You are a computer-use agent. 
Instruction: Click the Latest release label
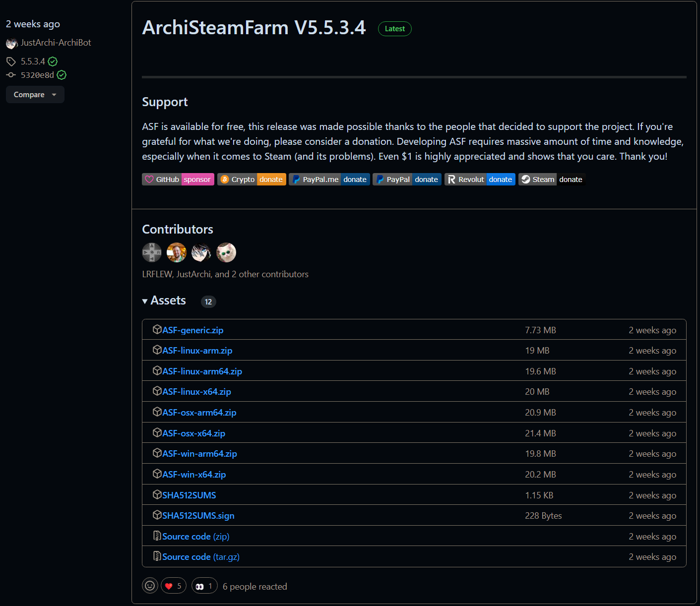(395, 29)
